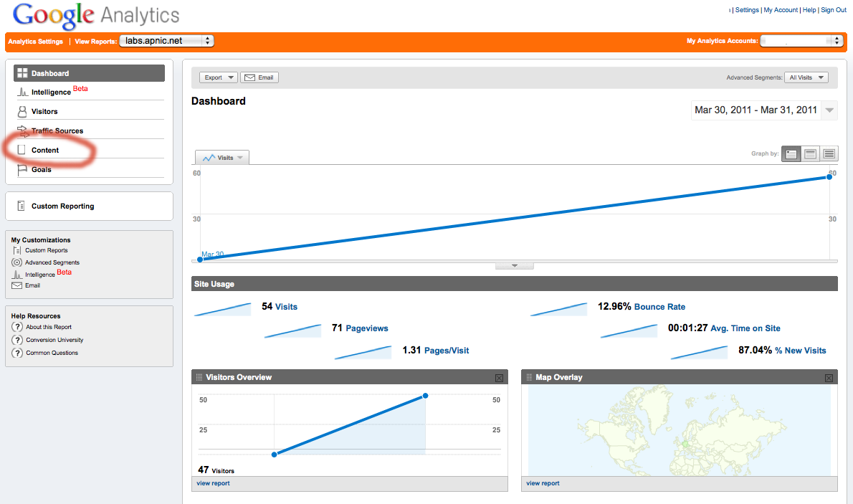Viewport: 853px width, 504px height.
Task: Select the middle Graph by view button
Action: 810,154
